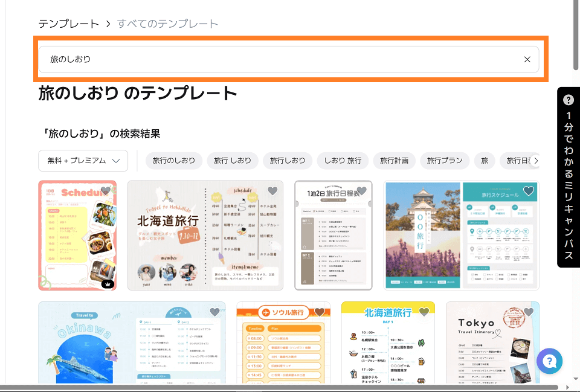
Task: Click the 旅のしおり search input field
Action: [x=278, y=59]
